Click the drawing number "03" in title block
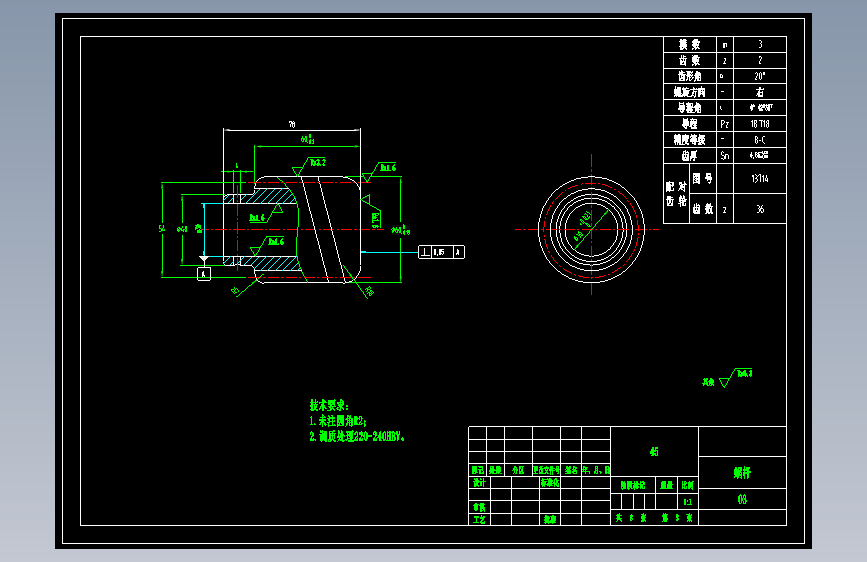 (742, 499)
